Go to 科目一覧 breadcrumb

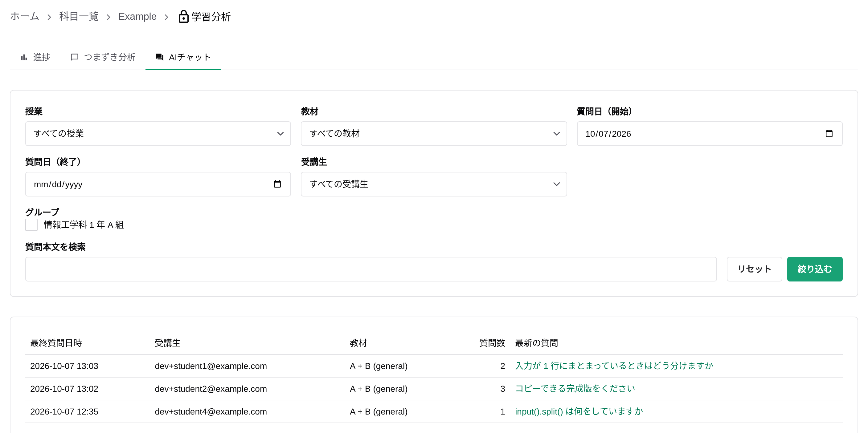pos(79,16)
